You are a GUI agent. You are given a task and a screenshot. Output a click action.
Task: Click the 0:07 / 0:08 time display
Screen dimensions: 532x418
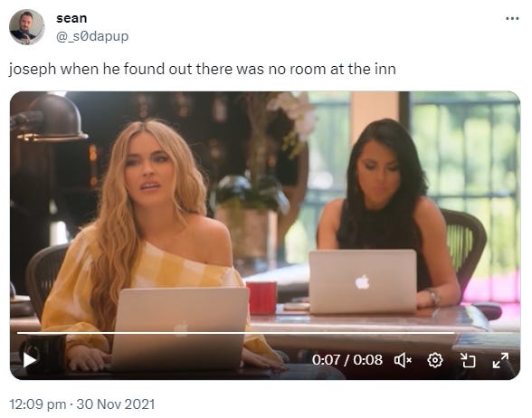point(347,360)
